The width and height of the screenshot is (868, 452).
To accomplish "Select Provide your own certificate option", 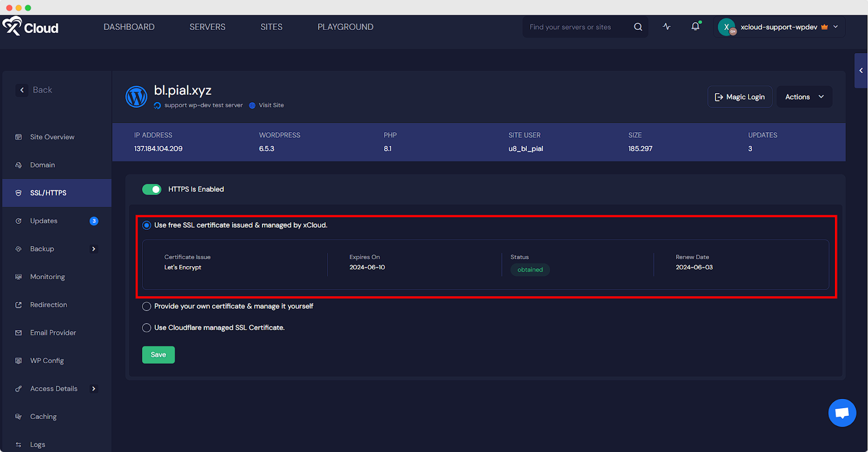I will (x=146, y=307).
